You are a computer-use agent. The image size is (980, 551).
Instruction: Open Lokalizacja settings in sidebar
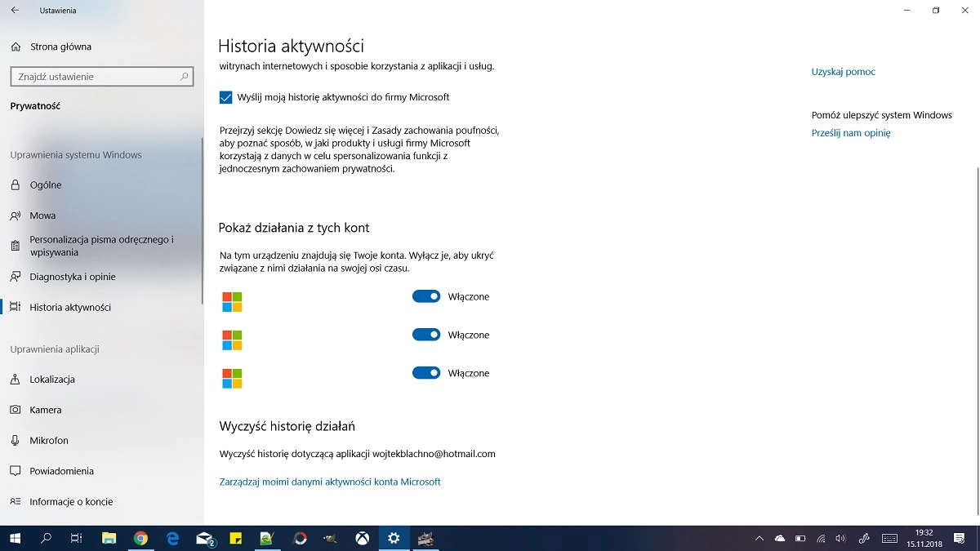(52, 380)
